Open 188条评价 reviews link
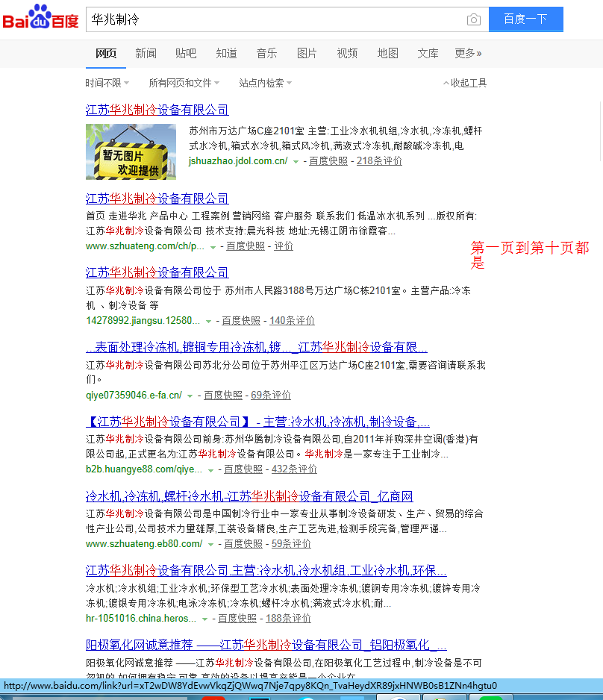Screen dimensions: 603x700 pos(288,619)
